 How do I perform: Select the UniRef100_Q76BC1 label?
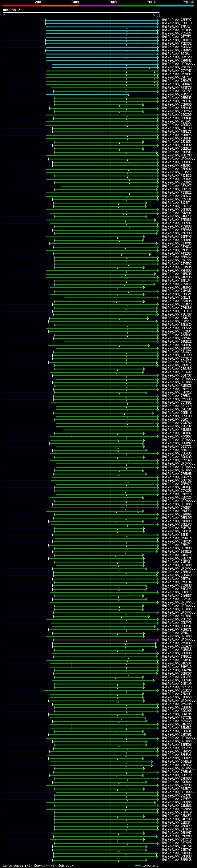tap(176, 572)
